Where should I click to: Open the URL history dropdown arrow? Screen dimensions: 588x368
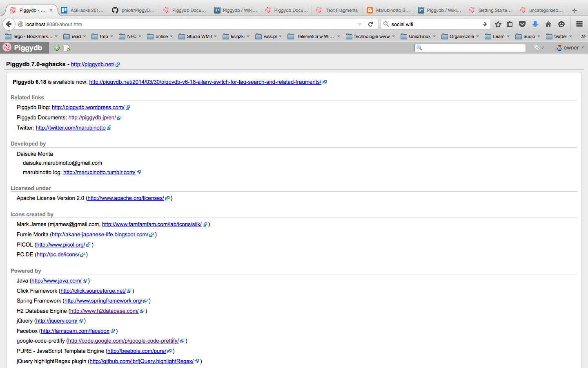click(x=359, y=24)
